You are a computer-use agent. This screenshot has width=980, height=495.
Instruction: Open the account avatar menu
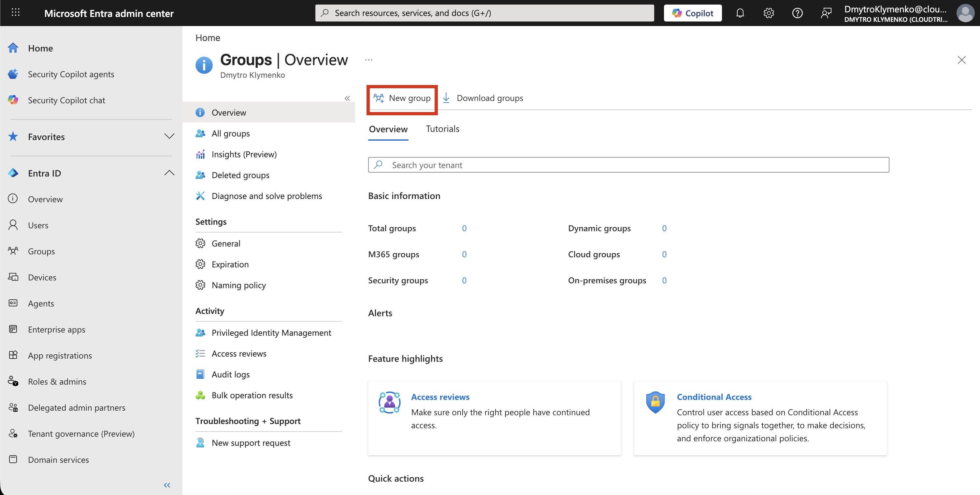pos(965,13)
